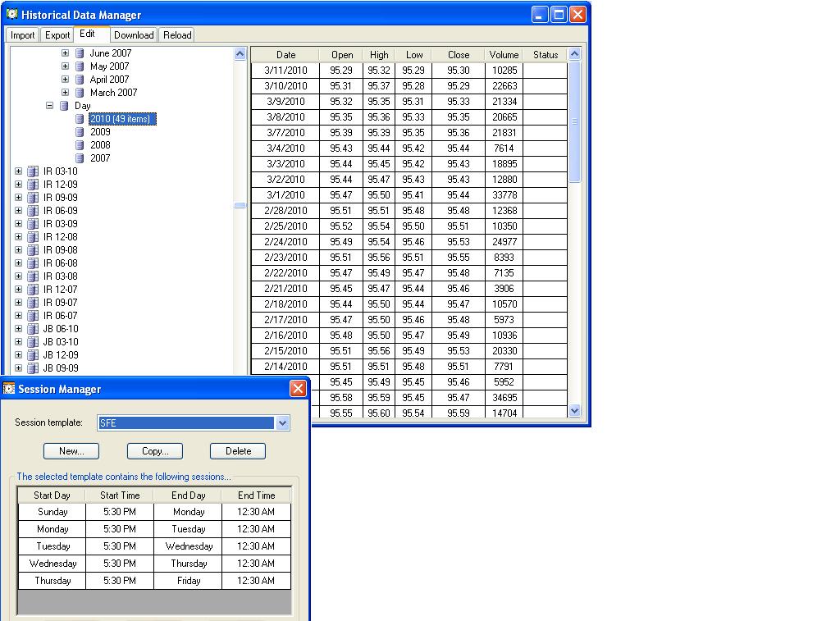The image size is (840, 621).
Task: Click the JB 03-10 contract icon
Action: tap(33, 342)
